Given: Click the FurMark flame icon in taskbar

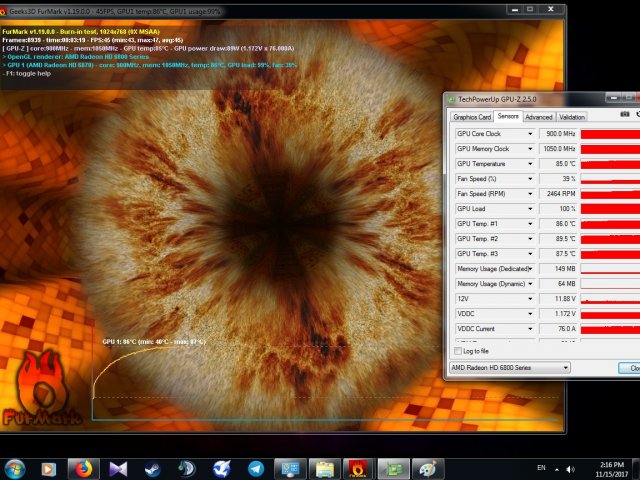Looking at the screenshot, I should (x=358, y=468).
